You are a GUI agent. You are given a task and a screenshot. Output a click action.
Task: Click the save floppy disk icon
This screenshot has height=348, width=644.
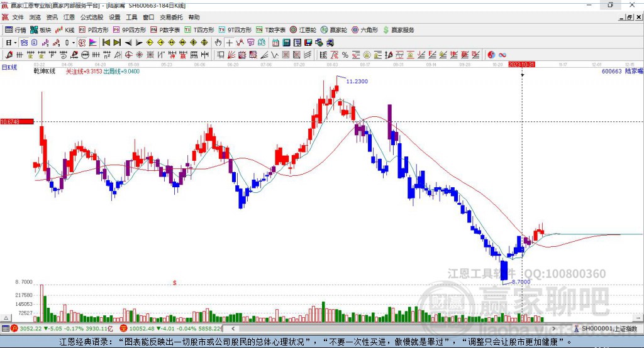point(308,43)
